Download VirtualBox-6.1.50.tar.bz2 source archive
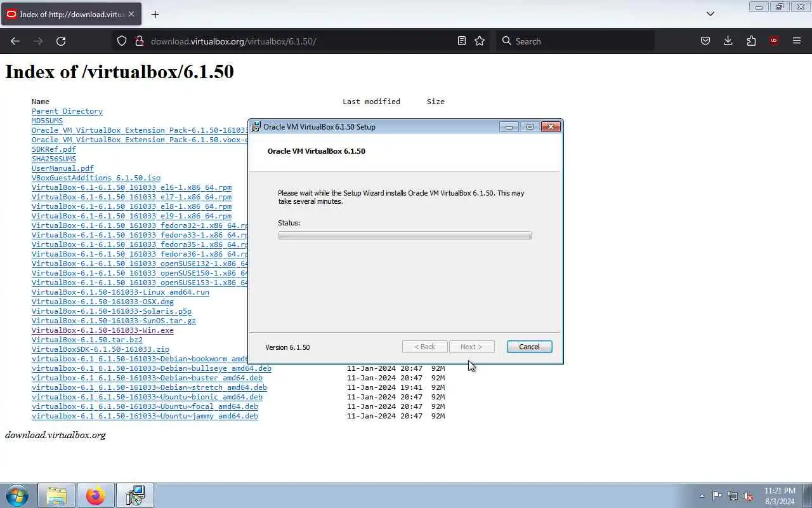Image resolution: width=812 pixels, height=508 pixels. point(87,340)
